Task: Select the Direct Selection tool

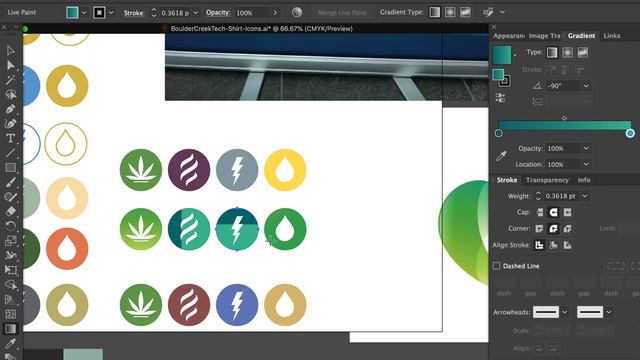Action: (x=11, y=65)
